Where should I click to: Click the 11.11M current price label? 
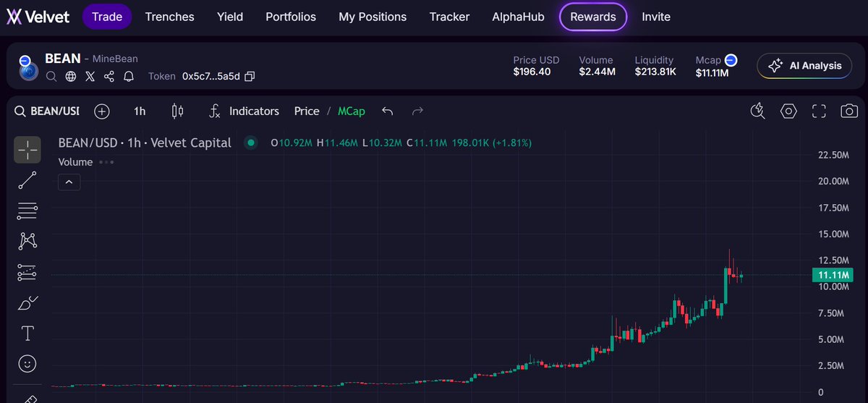[832, 275]
